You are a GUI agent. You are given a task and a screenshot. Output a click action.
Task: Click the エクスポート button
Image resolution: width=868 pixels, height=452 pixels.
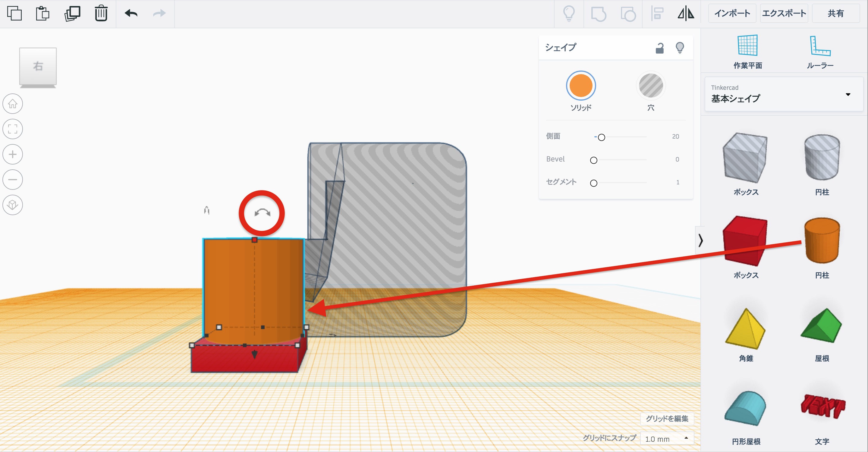click(784, 14)
